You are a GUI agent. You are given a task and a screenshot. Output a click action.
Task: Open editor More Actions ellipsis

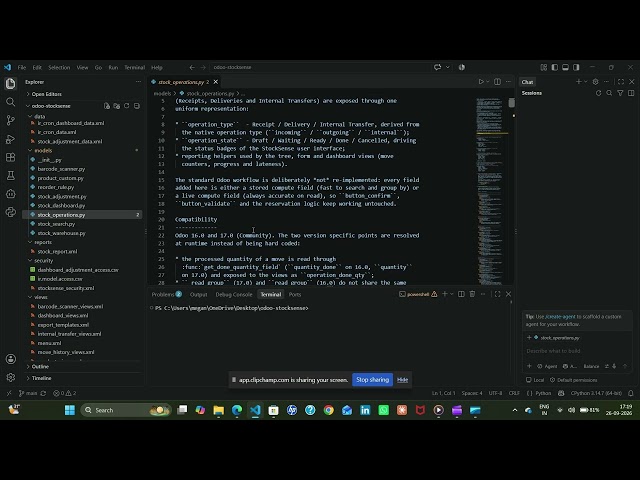(x=508, y=82)
